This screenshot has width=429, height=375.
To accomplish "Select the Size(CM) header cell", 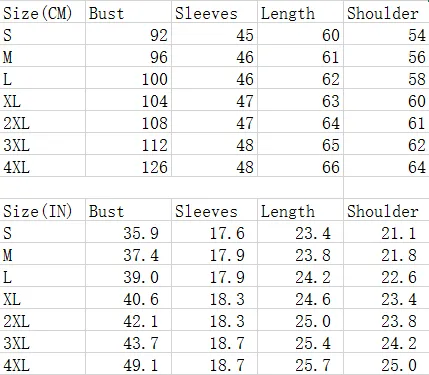I will (42, 12).
